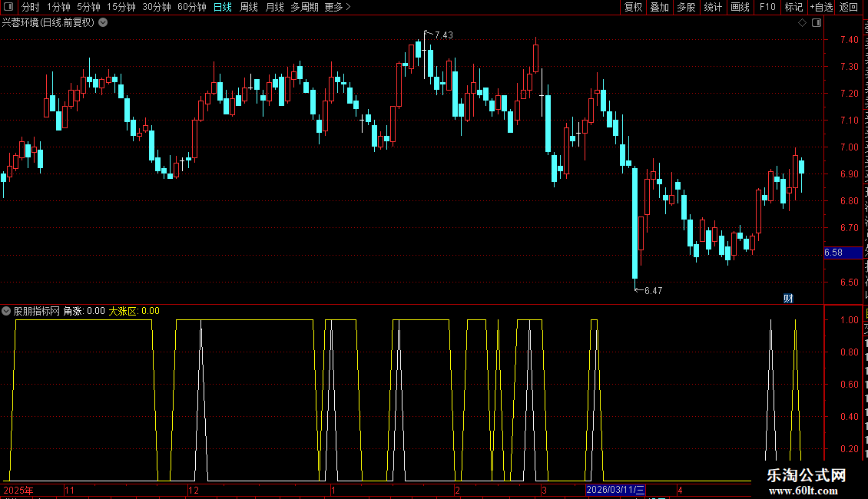This screenshot has width=868, height=499.
Task: Open 画线 drawing tools
Action: pos(740,7)
